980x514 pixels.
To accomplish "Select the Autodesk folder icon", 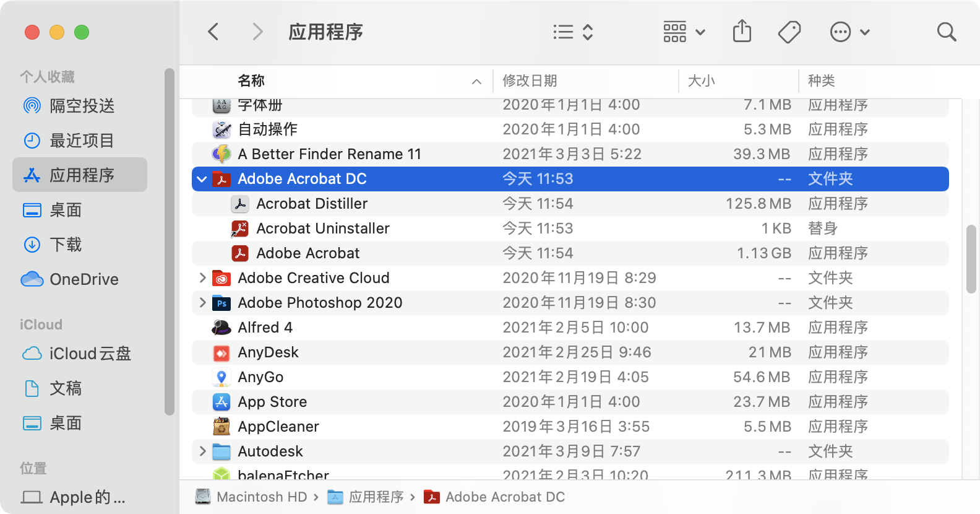I will [x=221, y=451].
